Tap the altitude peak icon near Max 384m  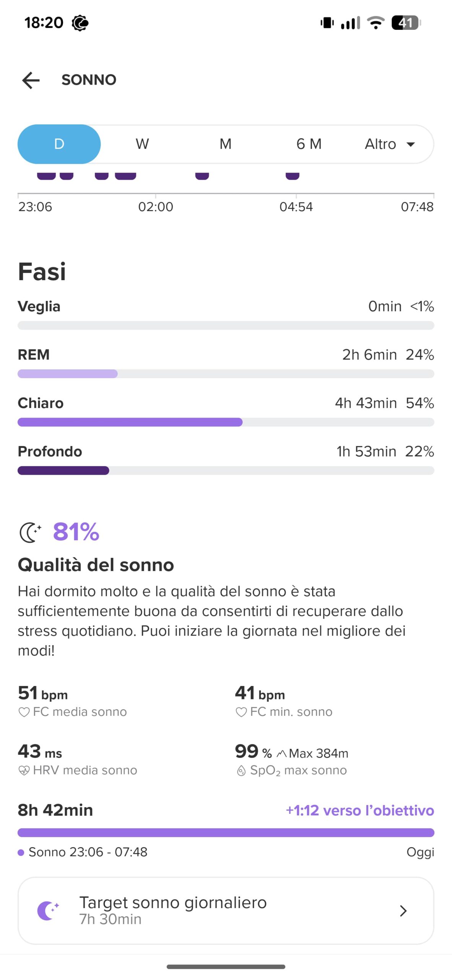281,754
